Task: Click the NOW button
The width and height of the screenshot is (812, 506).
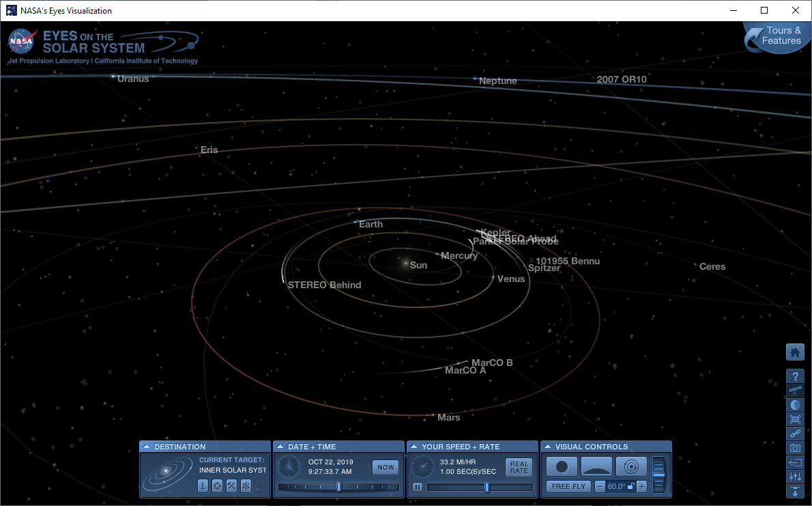Action: pyautogui.click(x=386, y=467)
